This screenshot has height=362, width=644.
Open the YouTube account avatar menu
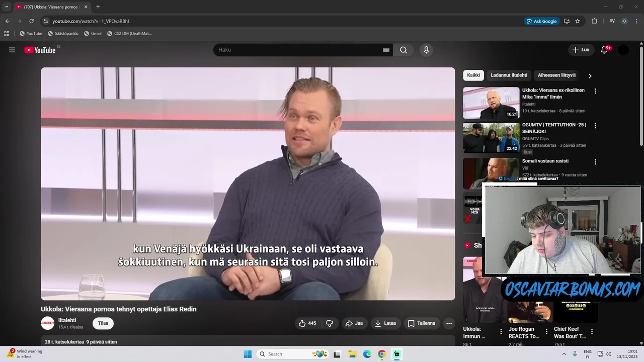(623, 50)
